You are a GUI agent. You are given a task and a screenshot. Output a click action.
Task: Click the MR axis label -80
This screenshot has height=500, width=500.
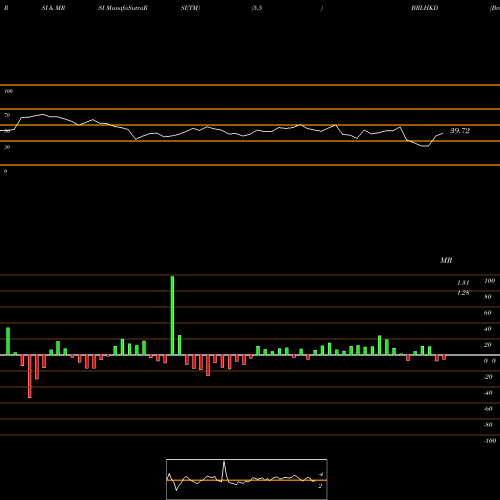[488, 425]
